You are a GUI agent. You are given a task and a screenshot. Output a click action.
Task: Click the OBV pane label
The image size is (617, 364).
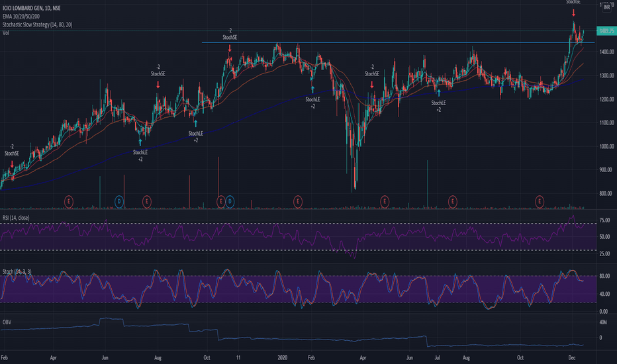tap(7, 322)
